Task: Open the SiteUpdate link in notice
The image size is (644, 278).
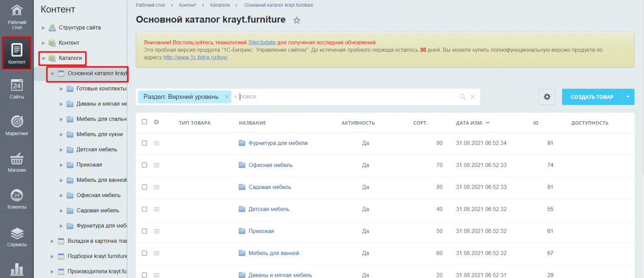Action: pyautogui.click(x=262, y=42)
